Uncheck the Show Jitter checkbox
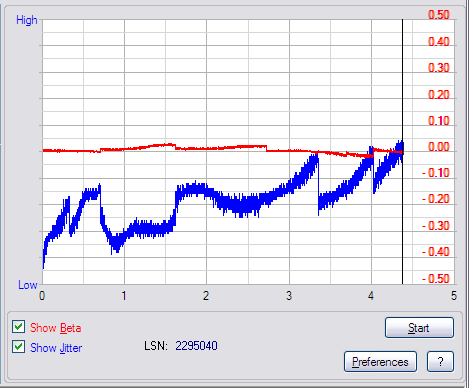Screen dimensions: 469x388 pyautogui.click(x=19, y=347)
